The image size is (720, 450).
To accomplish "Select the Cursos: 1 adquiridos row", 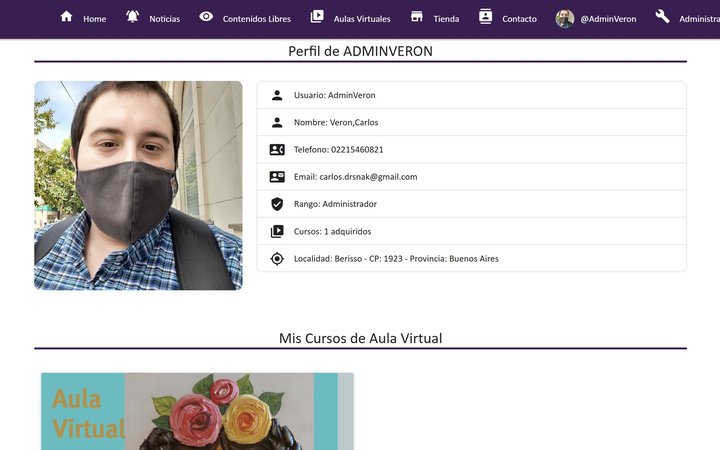I will pyautogui.click(x=471, y=231).
